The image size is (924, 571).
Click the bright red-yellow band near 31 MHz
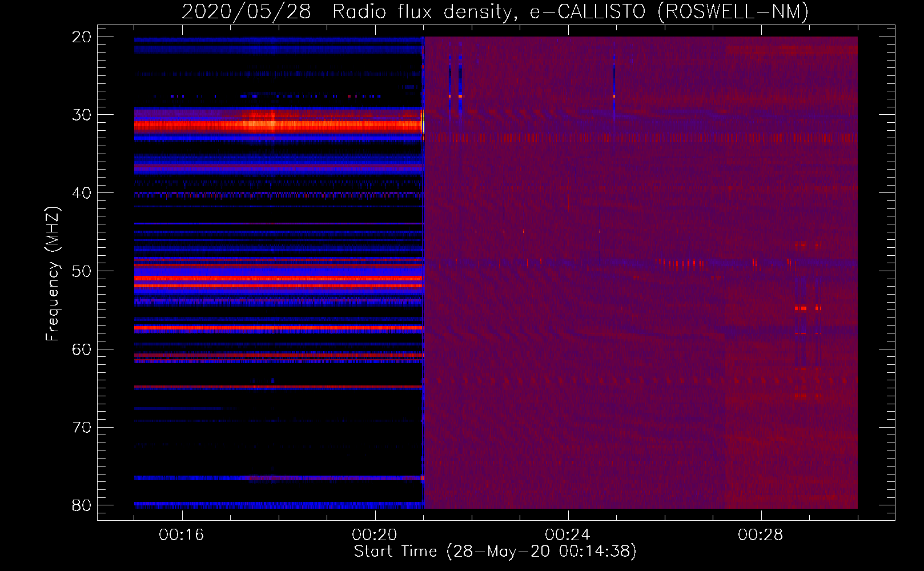279,124
